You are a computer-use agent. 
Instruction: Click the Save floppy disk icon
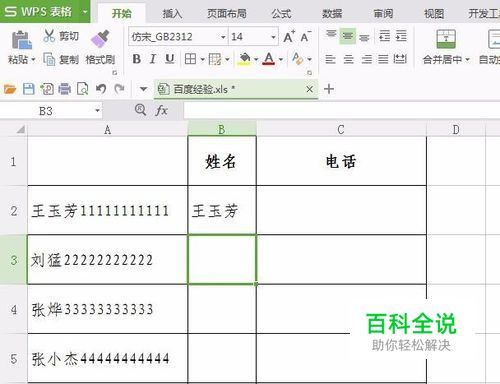29,89
